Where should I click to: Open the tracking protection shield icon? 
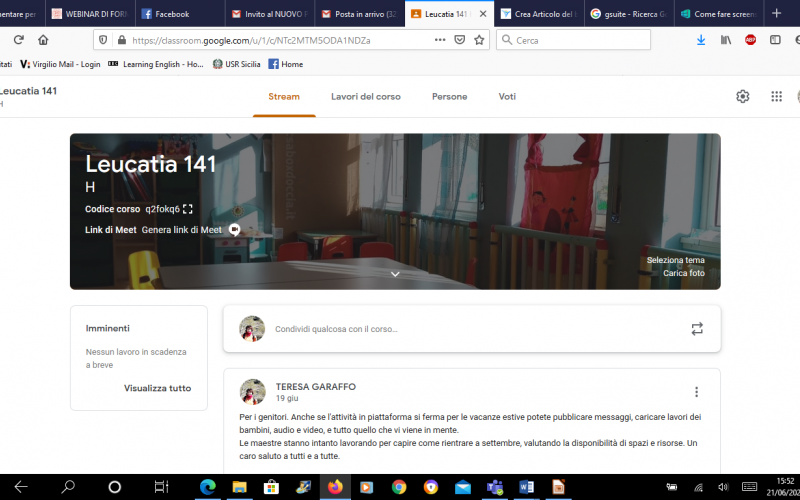click(x=103, y=40)
